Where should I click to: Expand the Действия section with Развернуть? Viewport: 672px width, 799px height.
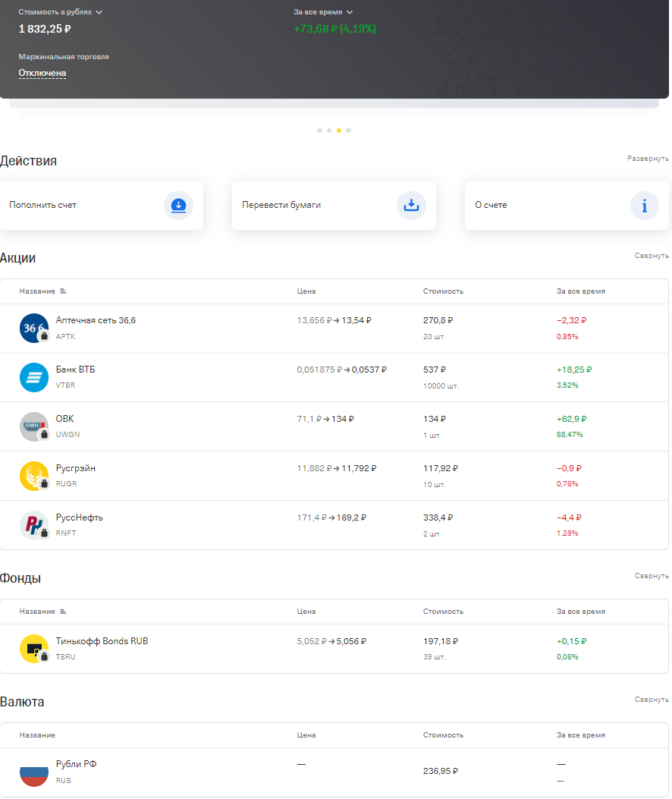click(x=648, y=159)
